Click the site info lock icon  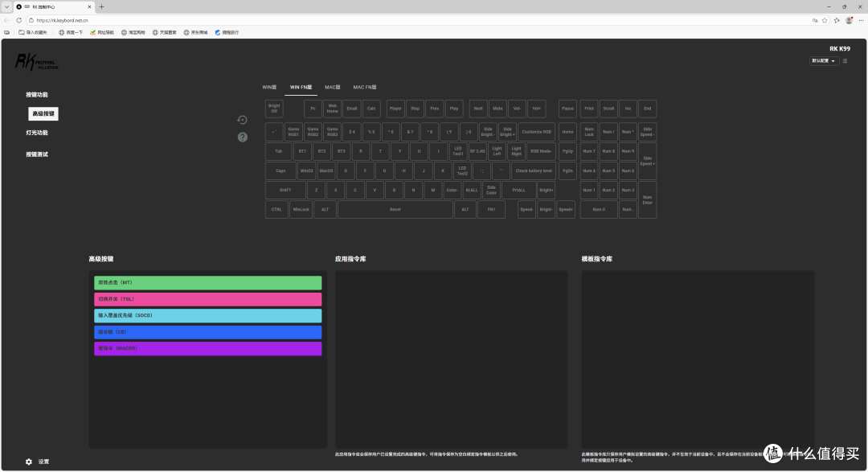31,20
